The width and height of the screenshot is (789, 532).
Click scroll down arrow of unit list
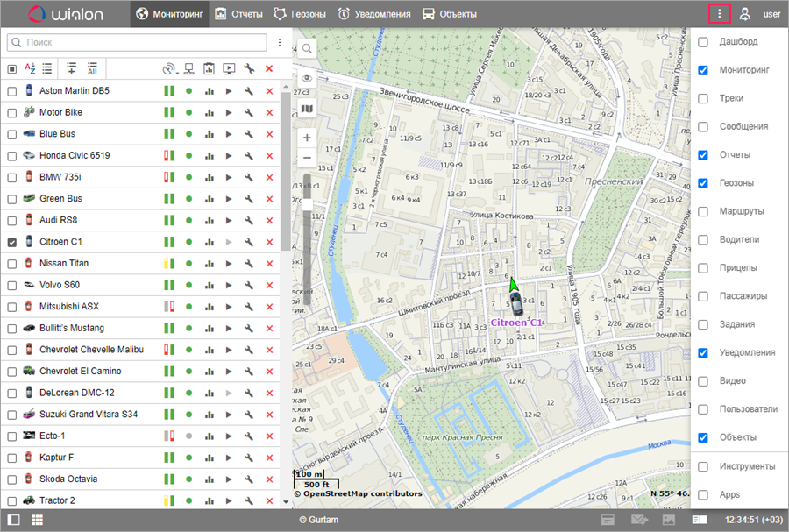coord(286,501)
